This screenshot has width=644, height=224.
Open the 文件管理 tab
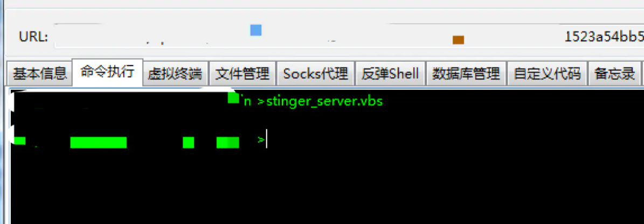(243, 74)
